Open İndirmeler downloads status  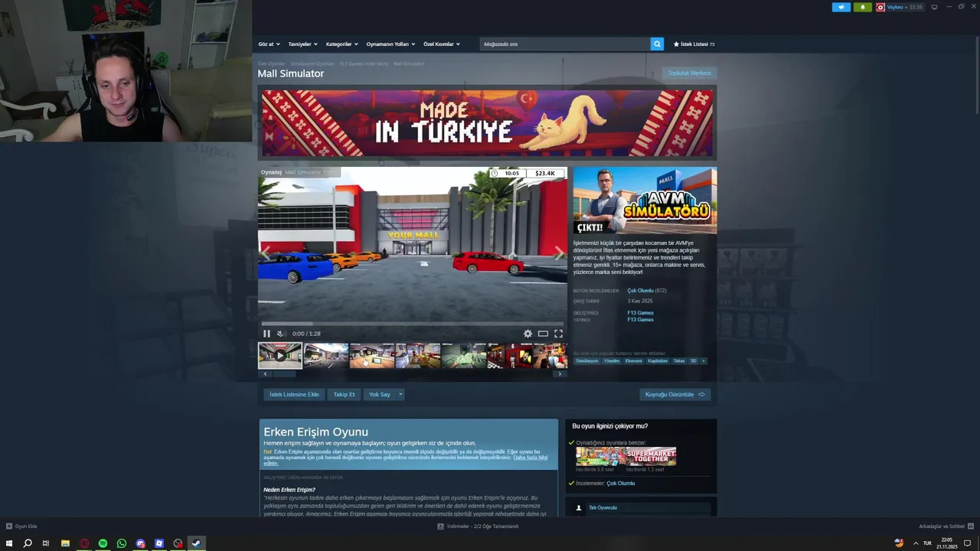tap(478, 527)
